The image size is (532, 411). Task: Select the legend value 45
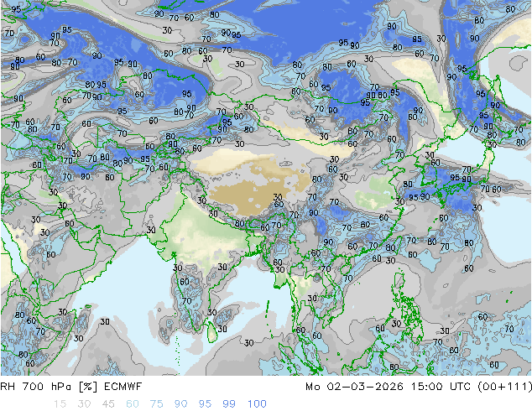pyautogui.click(x=108, y=404)
